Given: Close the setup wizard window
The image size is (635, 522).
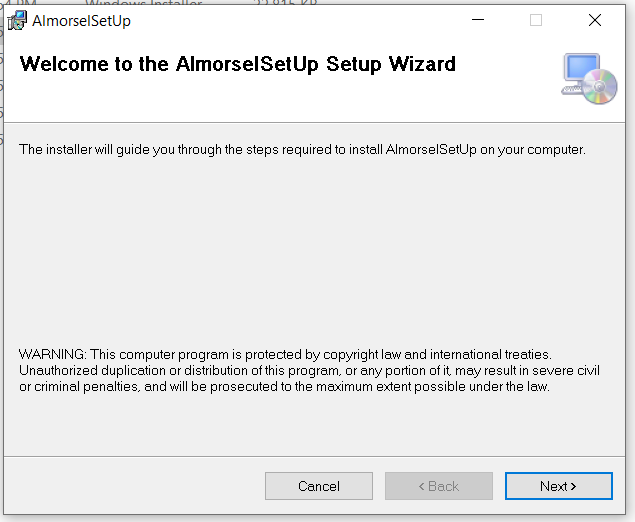Looking at the screenshot, I should (x=595, y=20).
